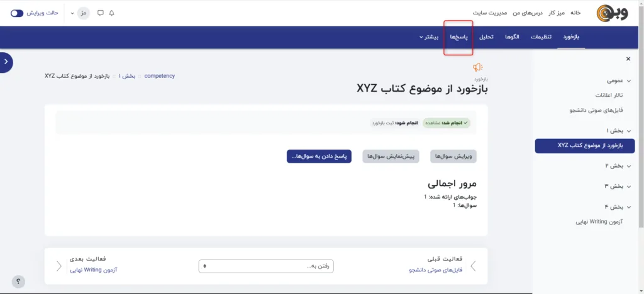Open the رفتن به jump-to dropdown
The height and width of the screenshot is (294, 644).
click(266, 266)
